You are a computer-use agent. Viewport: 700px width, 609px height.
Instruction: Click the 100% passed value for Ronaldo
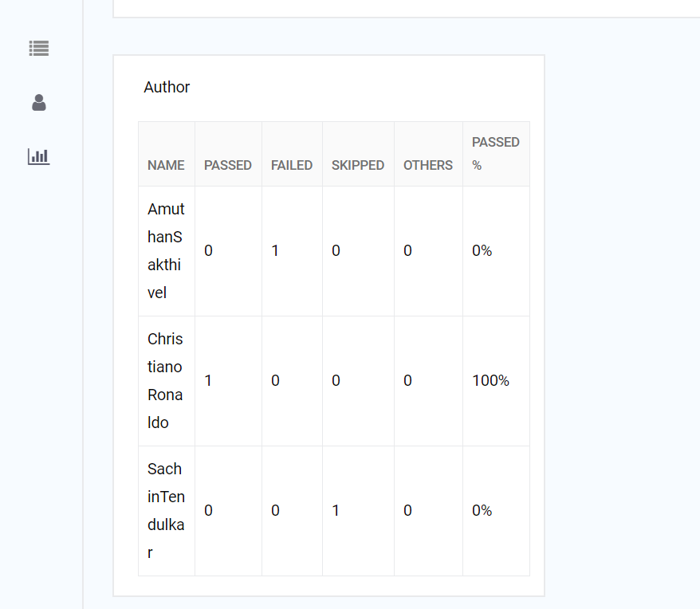pos(490,380)
